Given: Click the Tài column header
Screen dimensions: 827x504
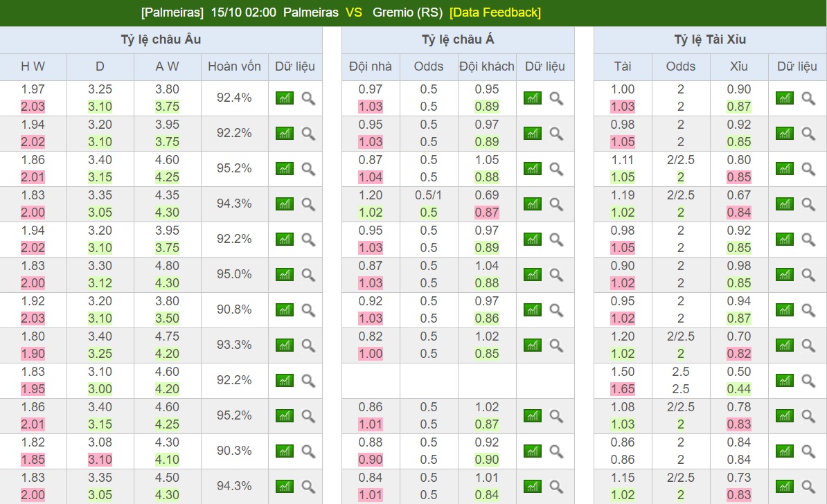Looking at the screenshot, I should pos(623,66).
